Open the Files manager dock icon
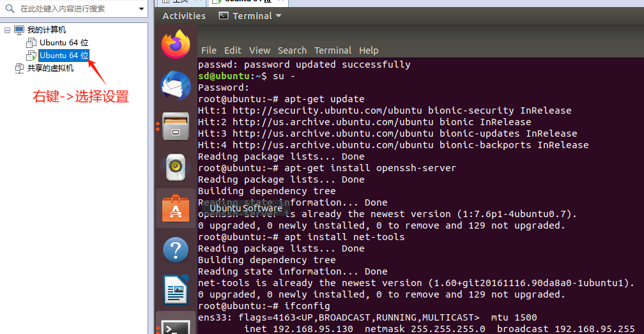 (176, 126)
